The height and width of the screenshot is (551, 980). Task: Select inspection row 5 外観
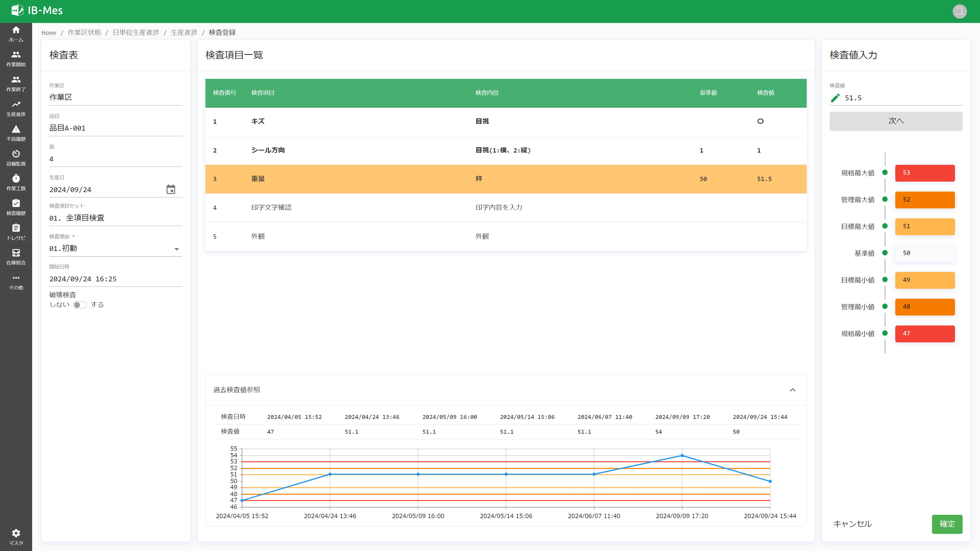click(506, 236)
